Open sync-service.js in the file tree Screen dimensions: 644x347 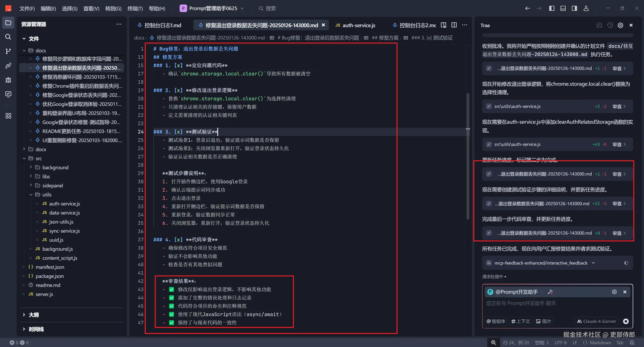(x=64, y=231)
